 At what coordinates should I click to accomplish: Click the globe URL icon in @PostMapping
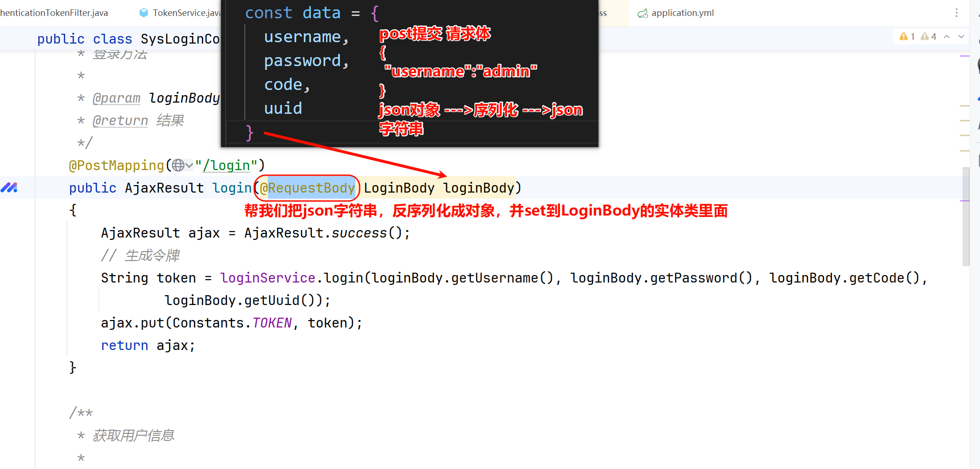point(178,165)
